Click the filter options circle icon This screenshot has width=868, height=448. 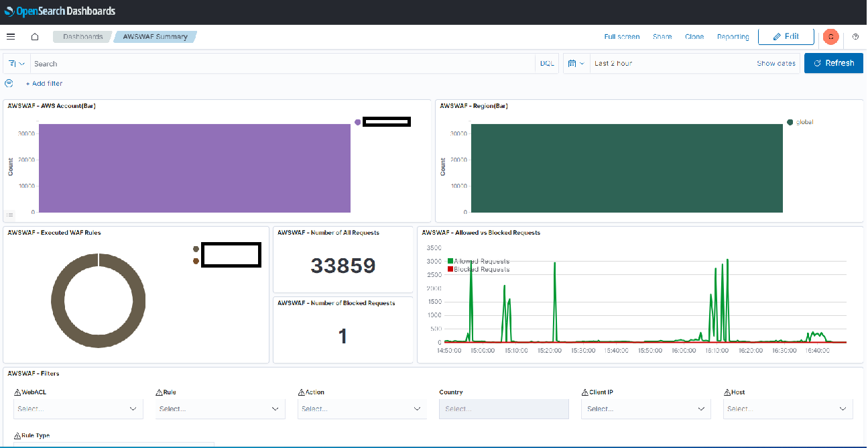click(x=9, y=83)
